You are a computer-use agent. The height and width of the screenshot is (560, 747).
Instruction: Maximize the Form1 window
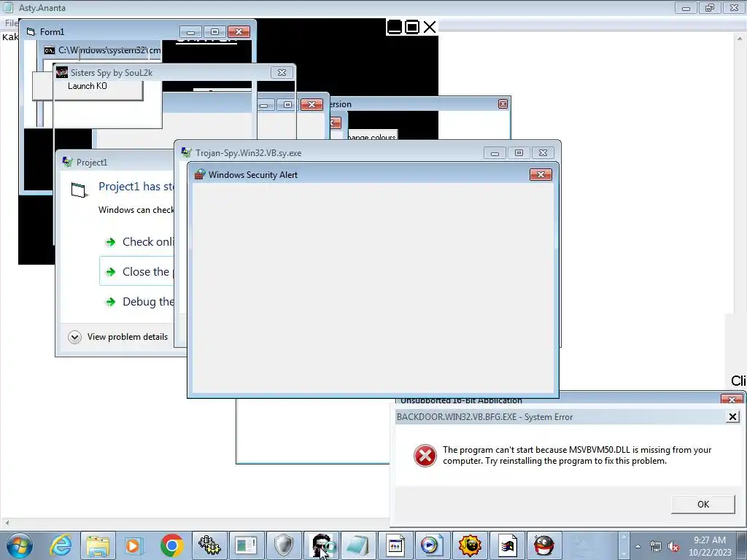tap(214, 32)
